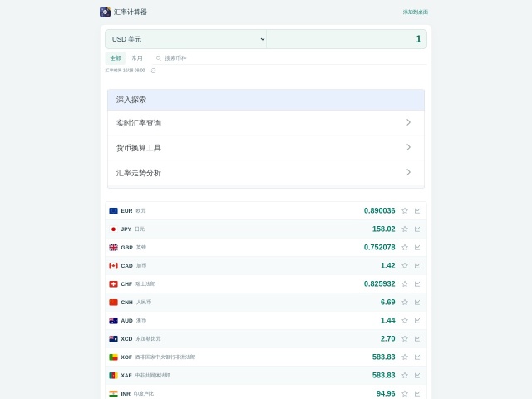The image size is (532, 399).
Task: Click the CAD rate value 1.42
Action: [x=388, y=266]
